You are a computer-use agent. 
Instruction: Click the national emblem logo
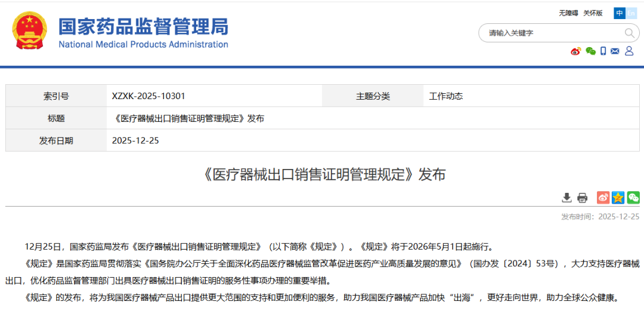pos(29,31)
